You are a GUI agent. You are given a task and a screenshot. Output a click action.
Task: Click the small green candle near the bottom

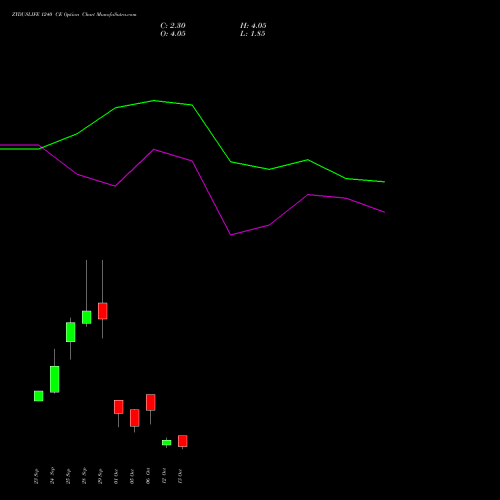[167, 443]
